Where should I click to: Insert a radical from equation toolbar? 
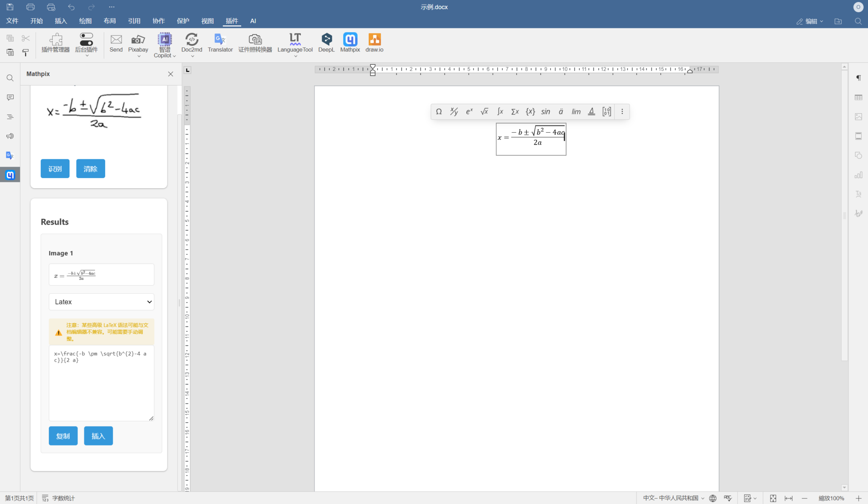point(484,111)
